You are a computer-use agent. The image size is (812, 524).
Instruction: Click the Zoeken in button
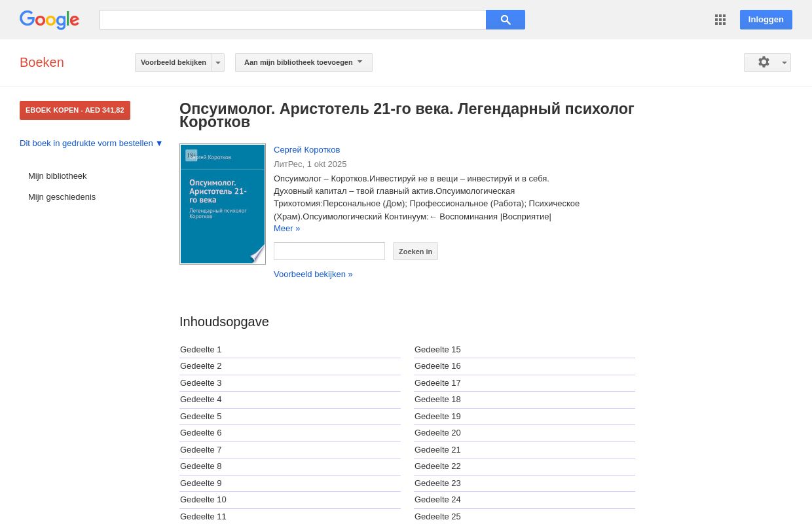pyautogui.click(x=415, y=251)
